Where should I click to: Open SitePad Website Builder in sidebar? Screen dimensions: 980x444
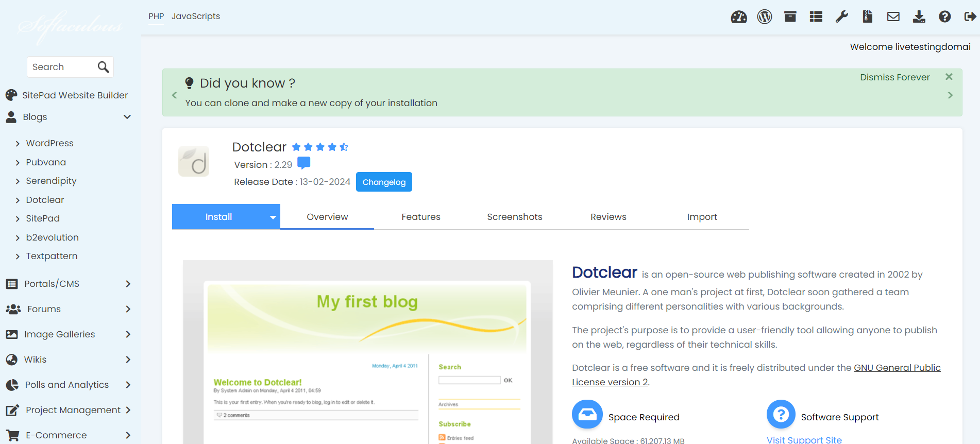(x=75, y=95)
